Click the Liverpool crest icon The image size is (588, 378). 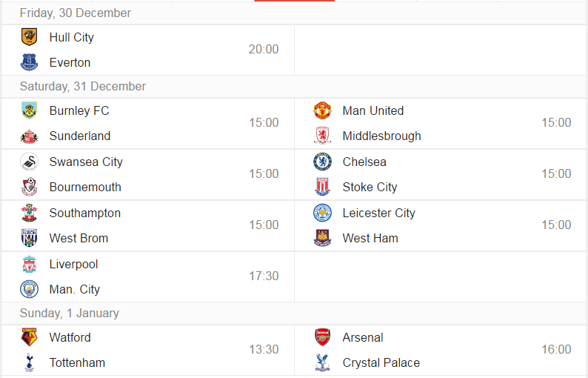(29, 265)
